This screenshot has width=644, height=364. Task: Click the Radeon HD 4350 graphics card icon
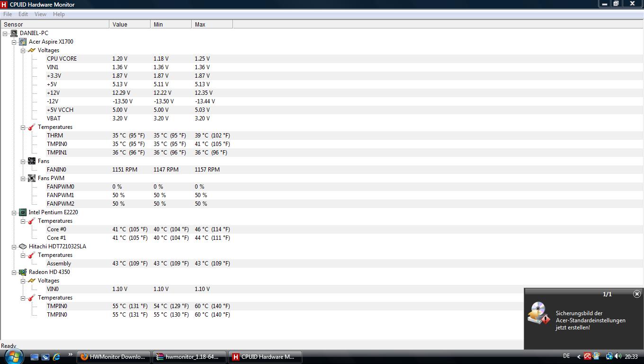point(23,272)
